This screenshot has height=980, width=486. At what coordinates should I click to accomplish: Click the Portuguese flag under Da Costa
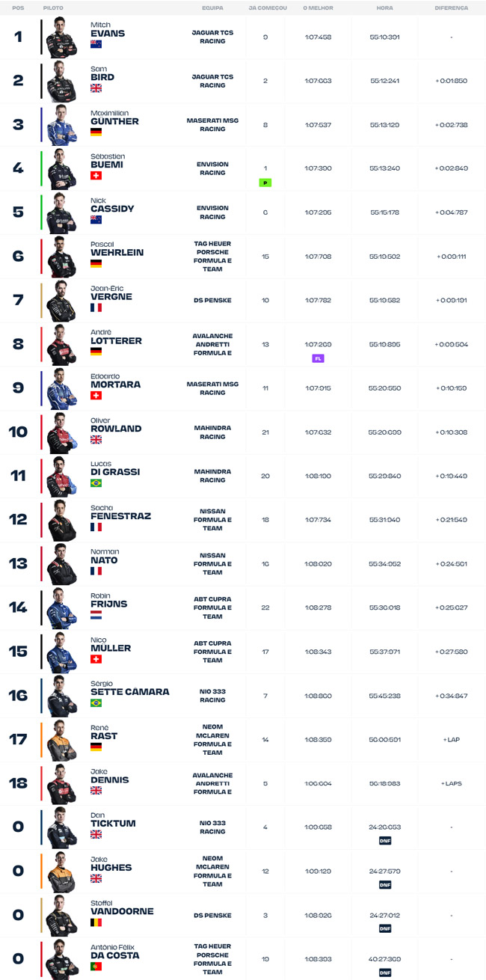96,968
